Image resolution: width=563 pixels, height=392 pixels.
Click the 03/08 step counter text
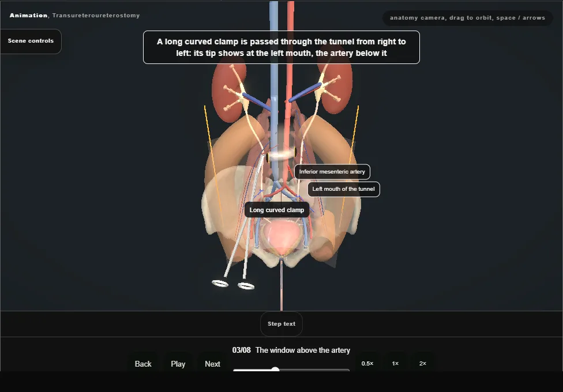[x=241, y=350]
